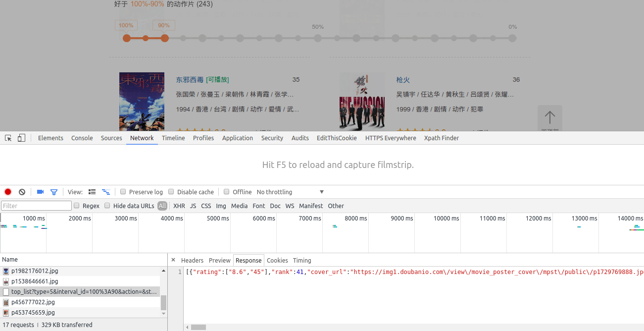
Task: Click the network Filter text field
Action: 37,206
